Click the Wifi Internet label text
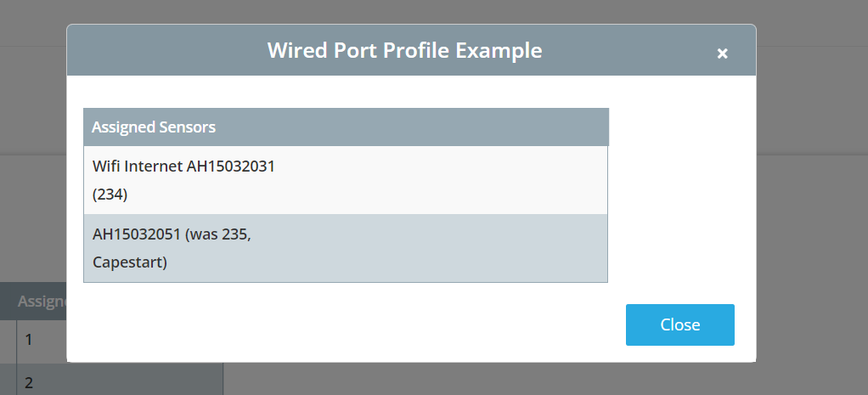 138,166
